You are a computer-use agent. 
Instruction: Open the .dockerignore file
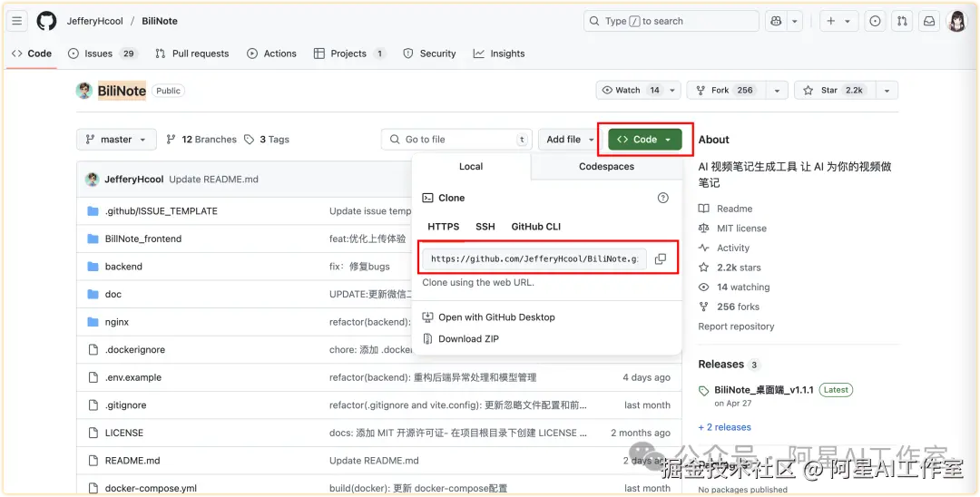pos(135,350)
